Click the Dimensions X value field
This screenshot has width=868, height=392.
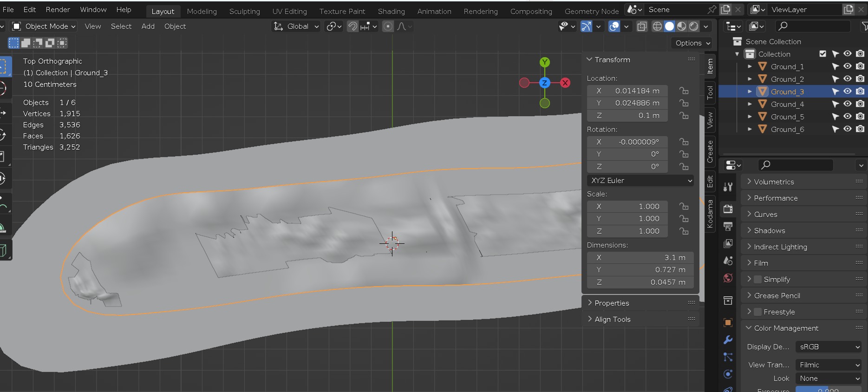point(640,257)
